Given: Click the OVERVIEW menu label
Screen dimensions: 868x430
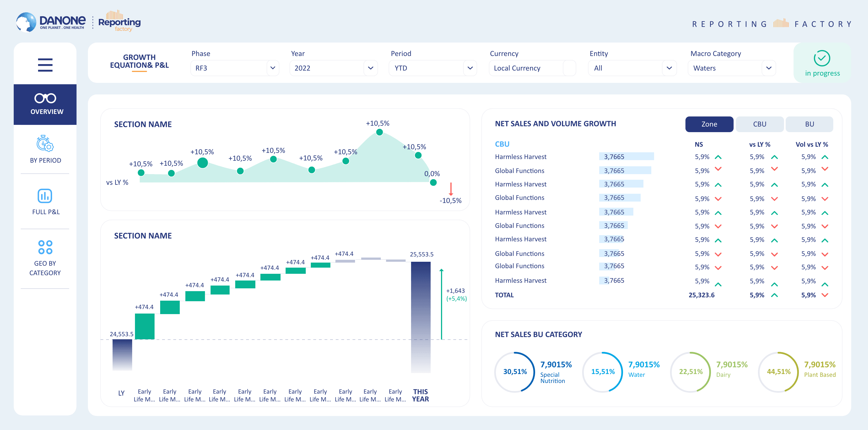Looking at the screenshot, I should (47, 111).
